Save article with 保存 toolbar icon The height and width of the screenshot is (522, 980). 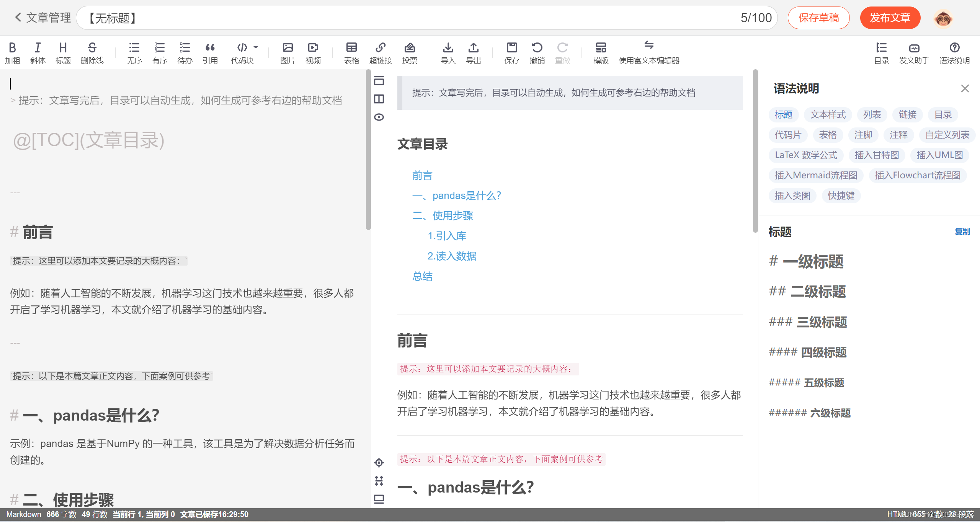(x=512, y=53)
